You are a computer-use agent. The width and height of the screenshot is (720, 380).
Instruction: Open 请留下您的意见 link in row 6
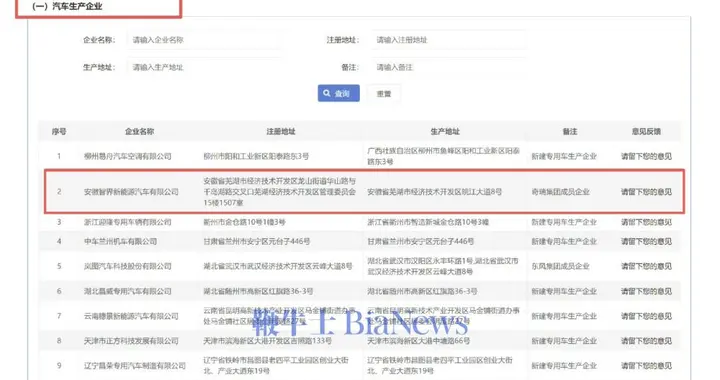click(x=646, y=291)
